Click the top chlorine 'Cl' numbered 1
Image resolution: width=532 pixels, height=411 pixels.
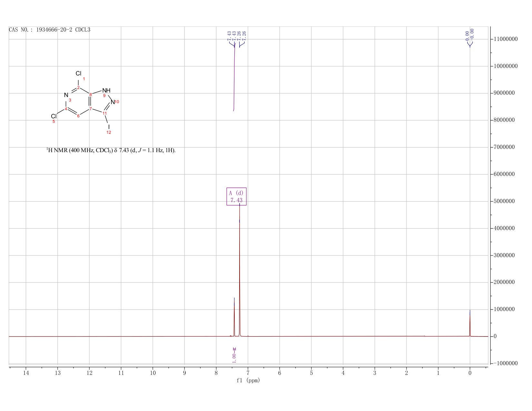click(x=78, y=73)
